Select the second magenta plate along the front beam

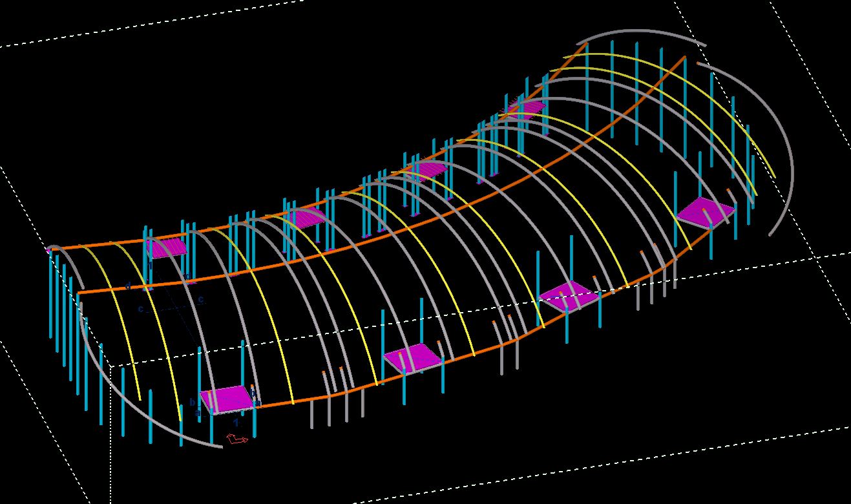413,357
